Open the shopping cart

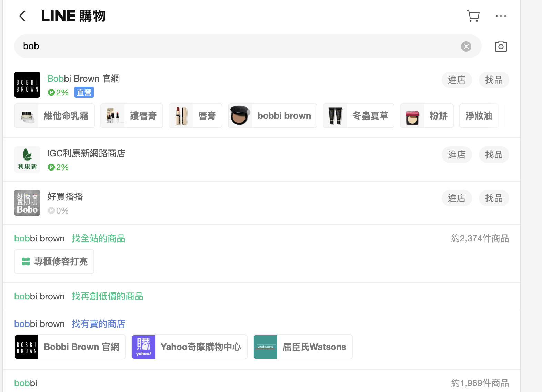473,16
